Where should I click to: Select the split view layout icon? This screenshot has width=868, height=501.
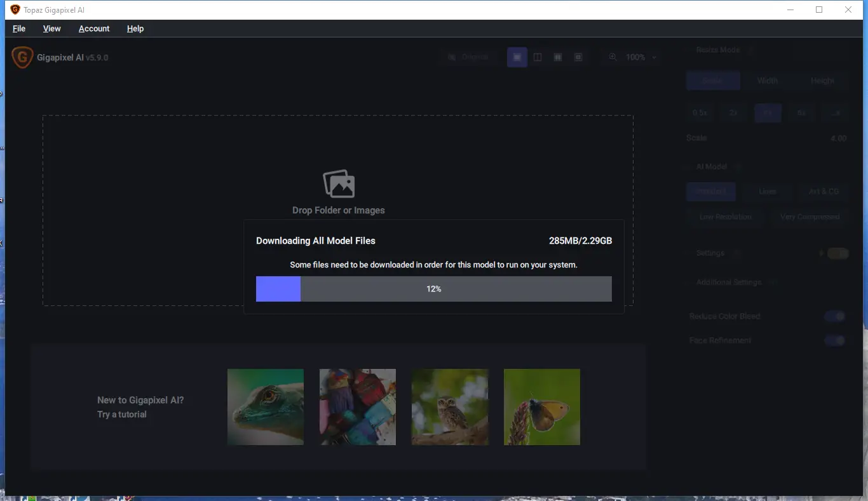point(538,57)
